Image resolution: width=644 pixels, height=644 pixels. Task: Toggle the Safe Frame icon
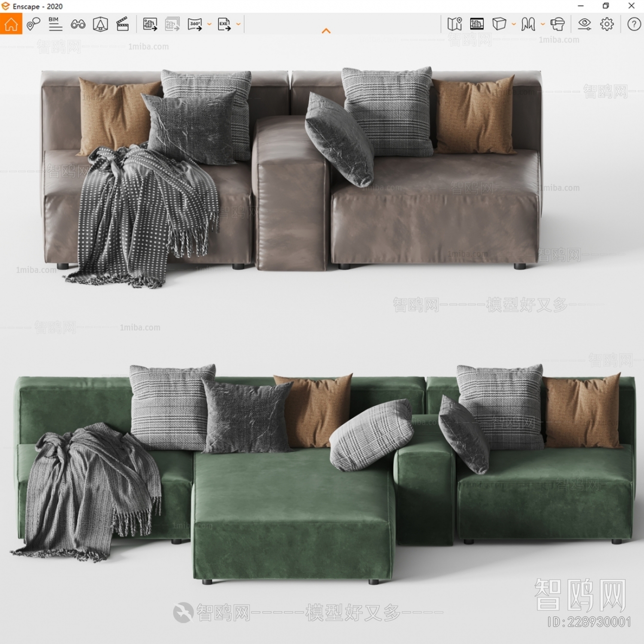click(100, 24)
